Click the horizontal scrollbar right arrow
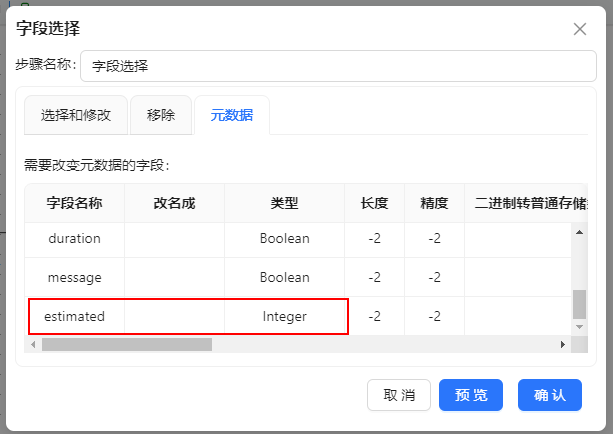 (x=562, y=344)
